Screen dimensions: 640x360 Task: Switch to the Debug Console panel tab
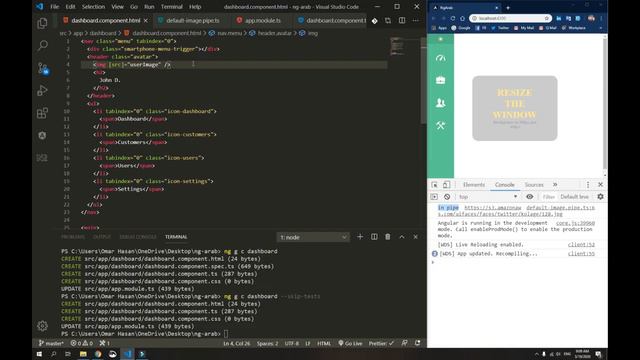click(138, 237)
